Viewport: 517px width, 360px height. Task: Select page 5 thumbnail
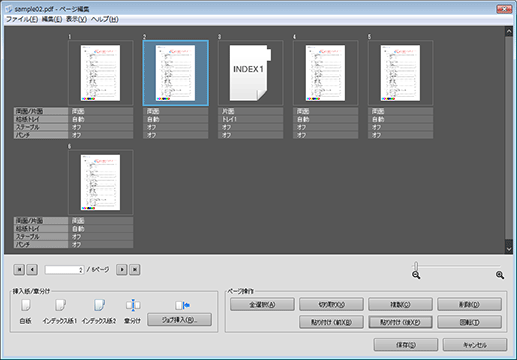(400, 73)
